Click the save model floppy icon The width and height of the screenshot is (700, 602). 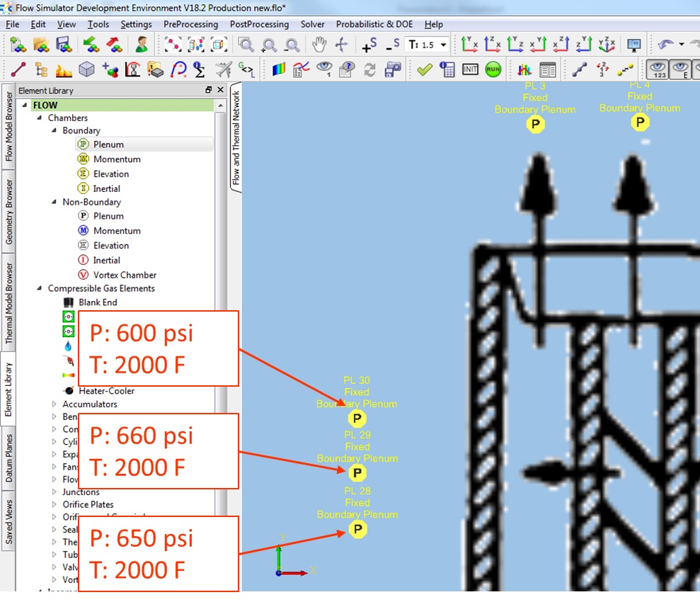tap(64, 45)
